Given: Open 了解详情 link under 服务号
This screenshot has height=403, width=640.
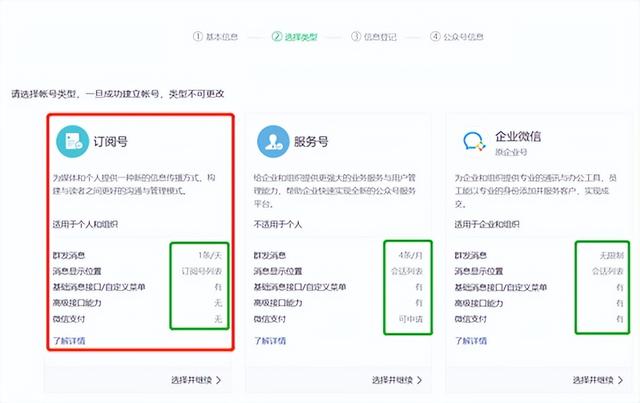Looking at the screenshot, I should [270, 341].
